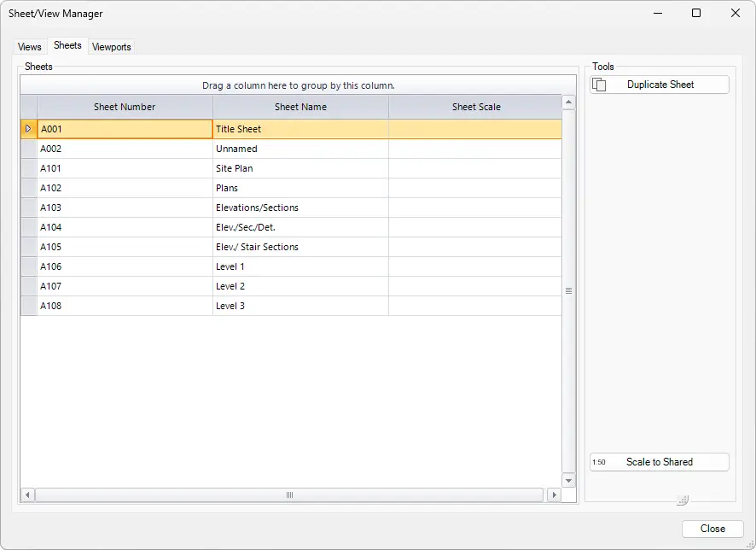Image resolution: width=756 pixels, height=550 pixels.
Task: Click the copy icon on Duplicate Sheet
Action: [x=600, y=85]
